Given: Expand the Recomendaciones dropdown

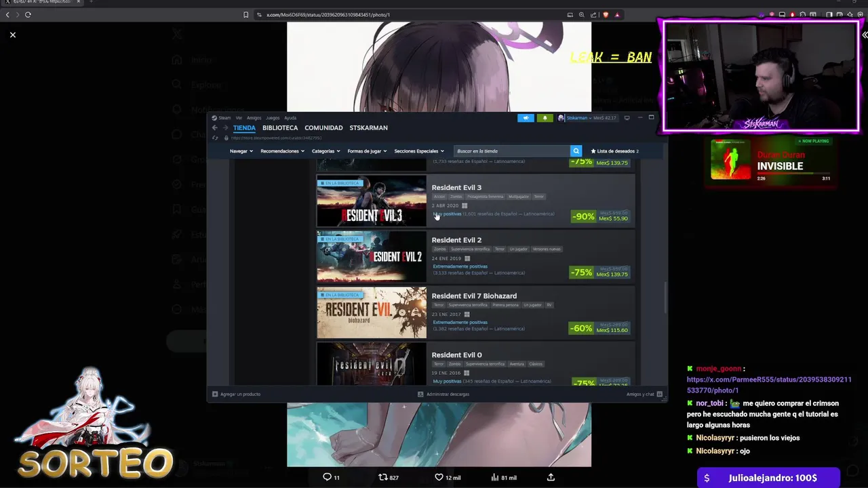Looking at the screenshot, I should tap(282, 151).
